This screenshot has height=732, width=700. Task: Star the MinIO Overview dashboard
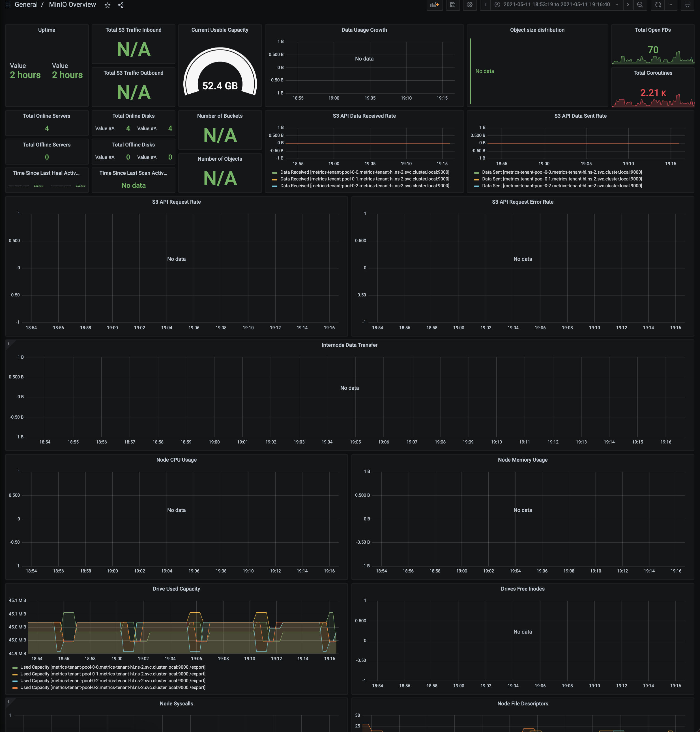108,5
